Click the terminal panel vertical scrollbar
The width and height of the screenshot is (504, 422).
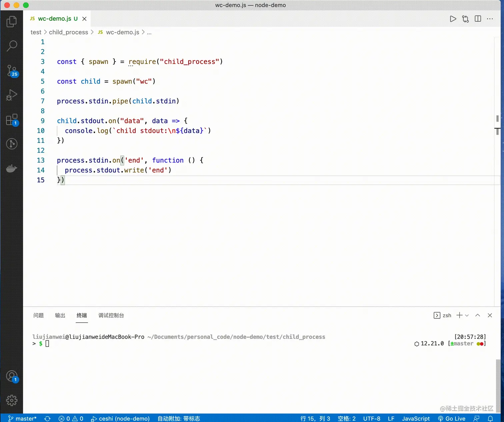[x=498, y=386]
